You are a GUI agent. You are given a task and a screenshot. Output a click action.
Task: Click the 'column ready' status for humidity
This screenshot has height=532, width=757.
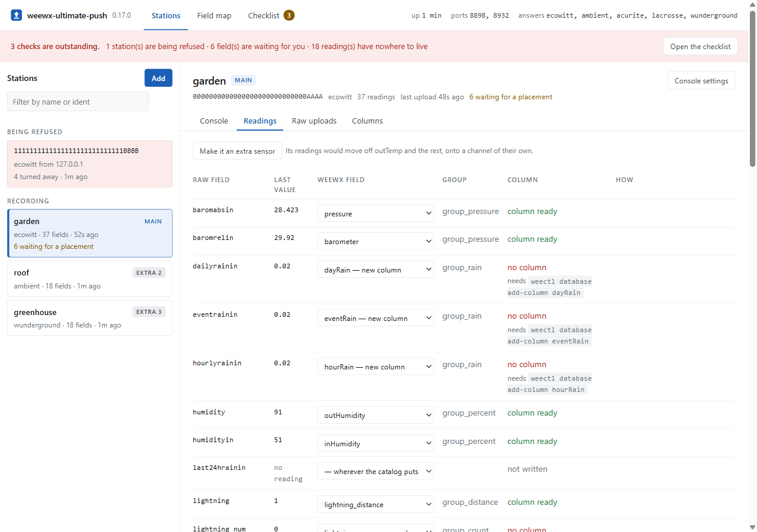[532, 413]
